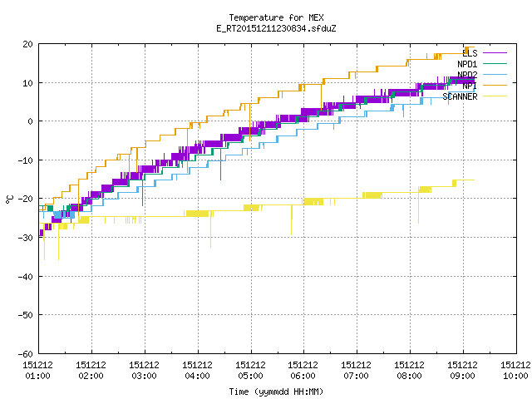The image size is (532, 399).
Task: Click the x-axis tick label 151212 06:00
Action: [x=303, y=371]
